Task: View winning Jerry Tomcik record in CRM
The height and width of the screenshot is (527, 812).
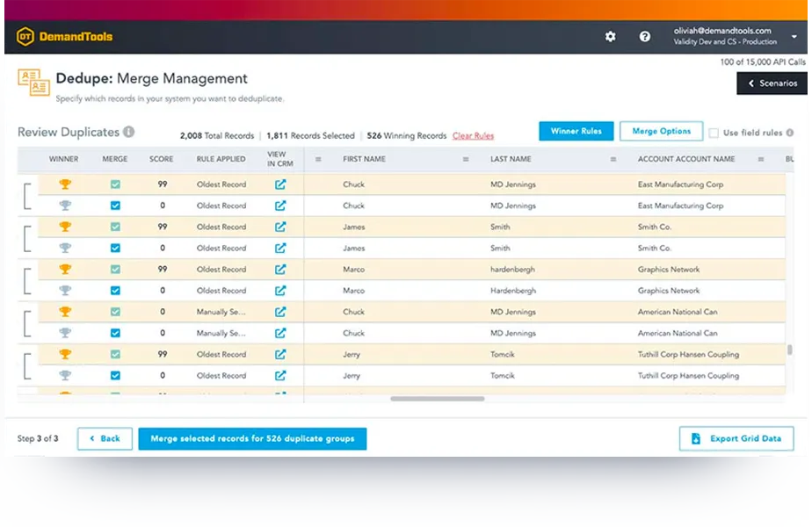Action: (x=280, y=354)
